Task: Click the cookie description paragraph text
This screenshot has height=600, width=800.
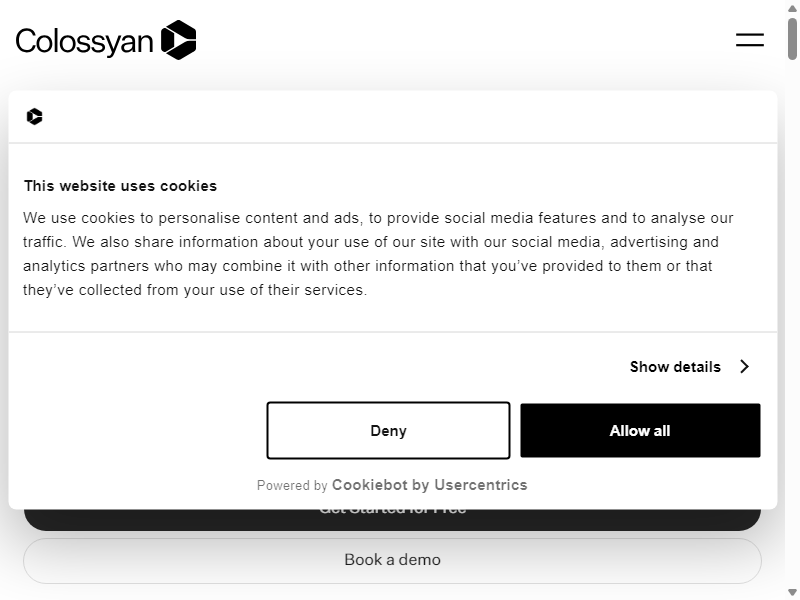Action: (x=378, y=254)
